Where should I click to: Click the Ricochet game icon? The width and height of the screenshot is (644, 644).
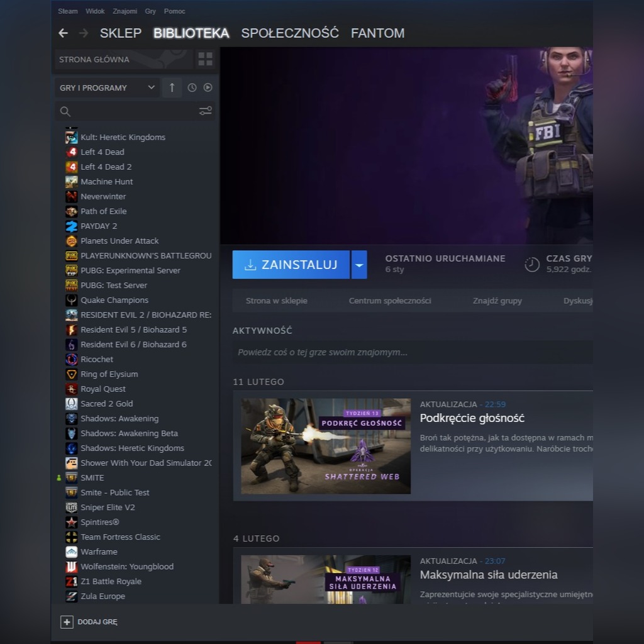[x=72, y=359]
